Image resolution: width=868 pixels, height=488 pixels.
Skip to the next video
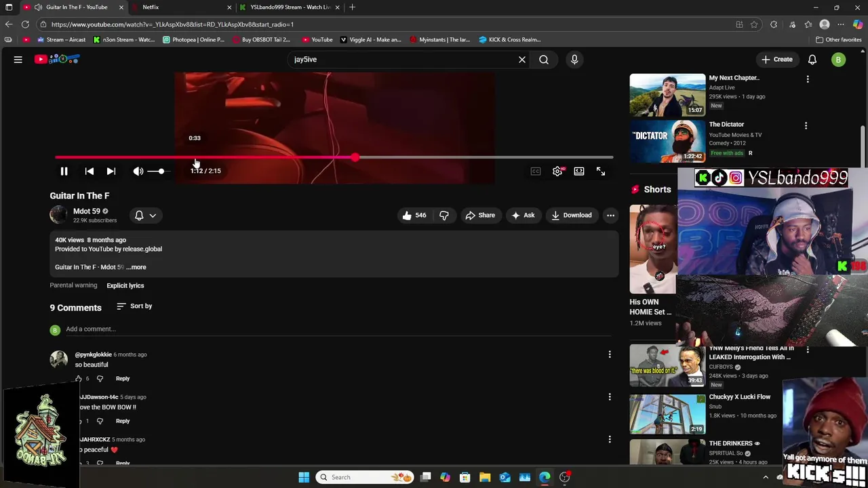111,171
